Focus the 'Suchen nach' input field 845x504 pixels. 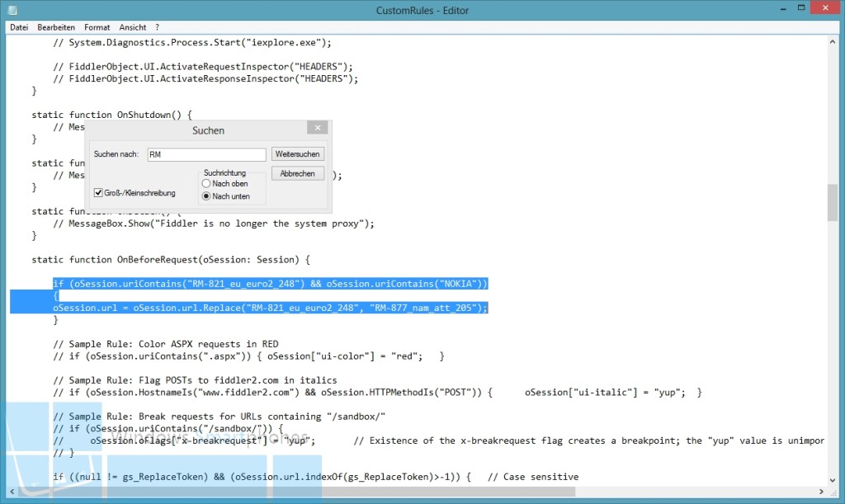click(207, 154)
